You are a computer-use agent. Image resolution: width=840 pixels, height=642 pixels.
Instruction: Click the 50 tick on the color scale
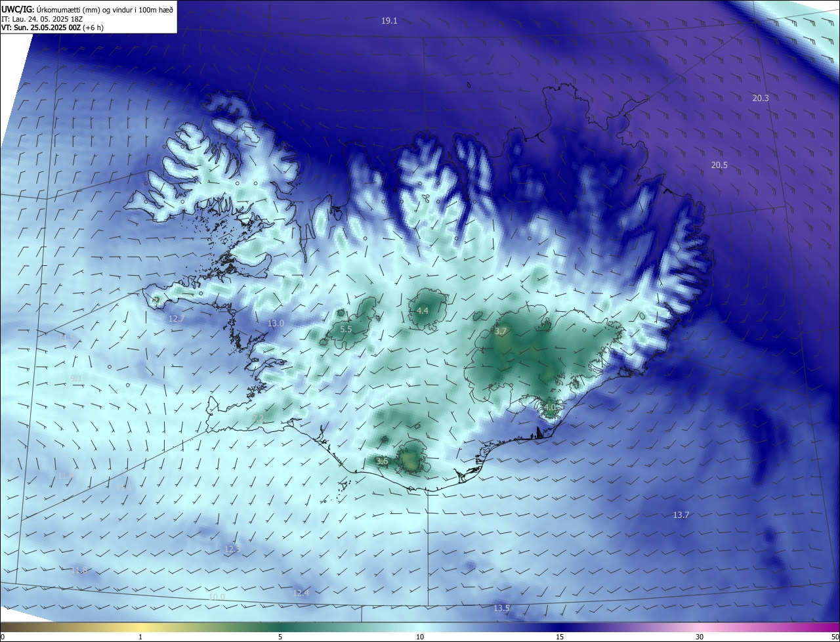tap(835, 637)
